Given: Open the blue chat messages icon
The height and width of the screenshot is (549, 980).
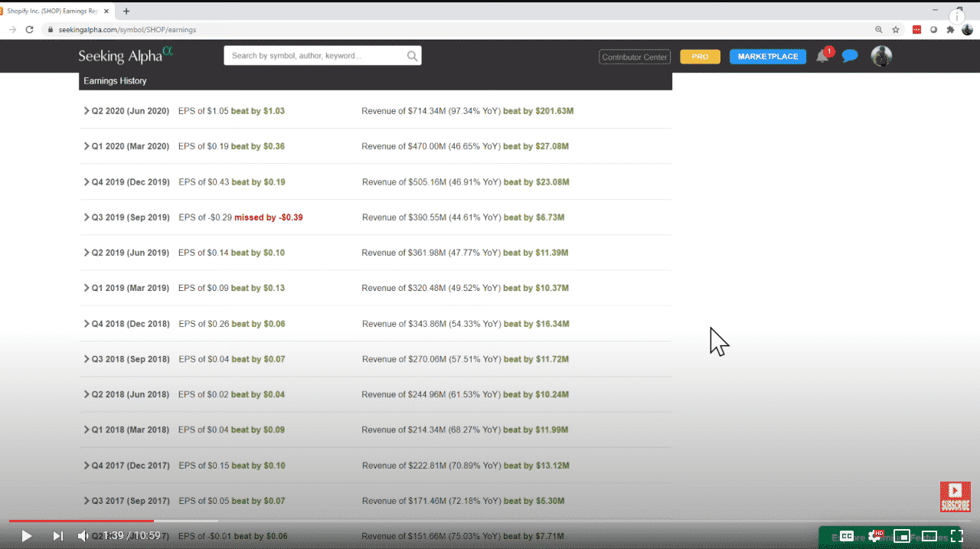Looking at the screenshot, I should [x=849, y=56].
